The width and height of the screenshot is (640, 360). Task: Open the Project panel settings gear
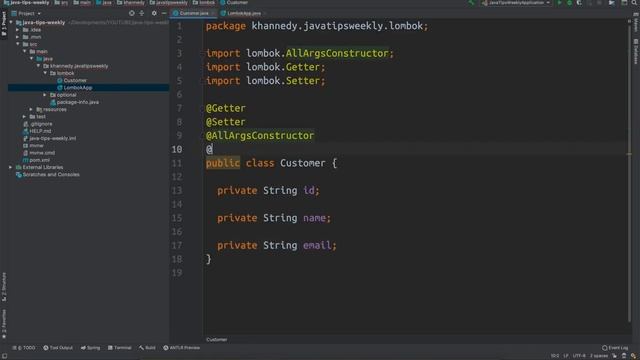coord(154,13)
